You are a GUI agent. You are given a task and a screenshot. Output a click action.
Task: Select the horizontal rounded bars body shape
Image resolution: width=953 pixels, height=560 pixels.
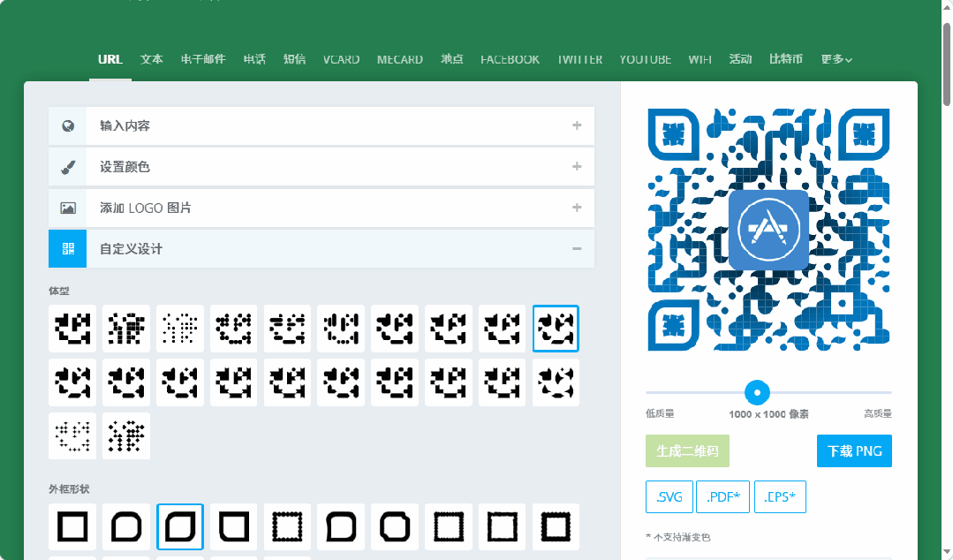click(x=287, y=329)
